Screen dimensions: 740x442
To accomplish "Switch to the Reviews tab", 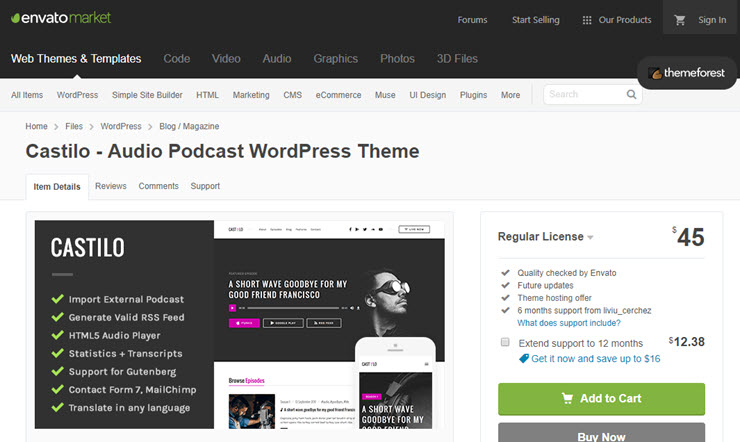I will [x=110, y=186].
